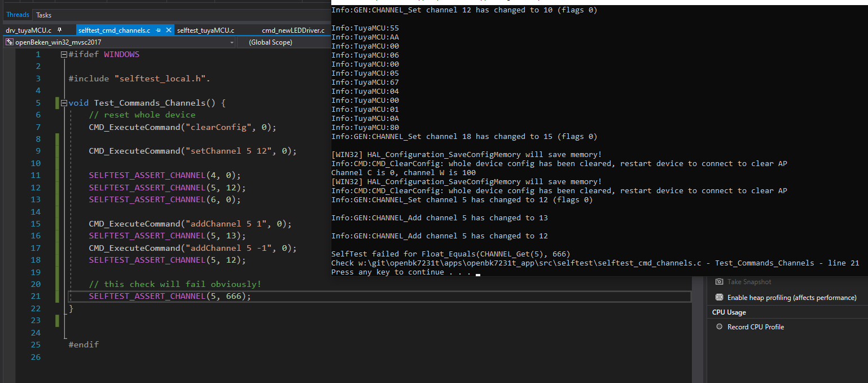
Task: Switch to the Threads tab
Action: pyautogui.click(x=17, y=14)
